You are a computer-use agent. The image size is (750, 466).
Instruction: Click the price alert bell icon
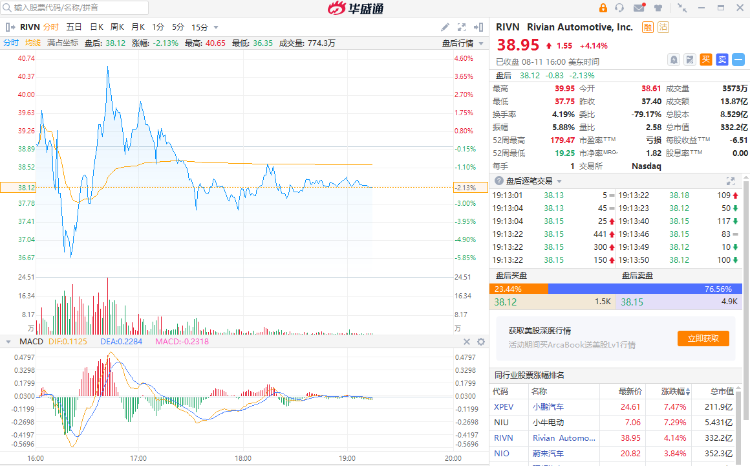pyautogui.click(x=673, y=60)
